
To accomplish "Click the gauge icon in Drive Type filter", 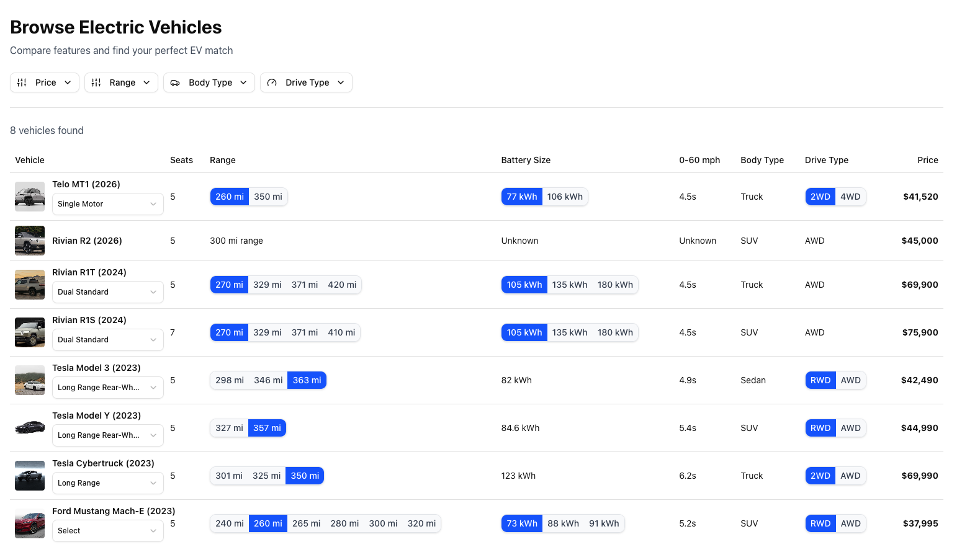I will click(272, 82).
